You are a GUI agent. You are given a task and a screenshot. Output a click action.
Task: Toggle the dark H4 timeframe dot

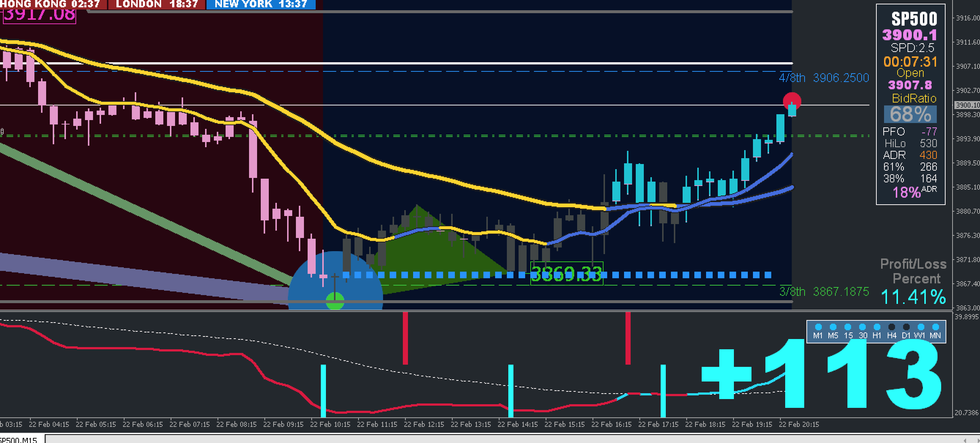click(891, 327)
